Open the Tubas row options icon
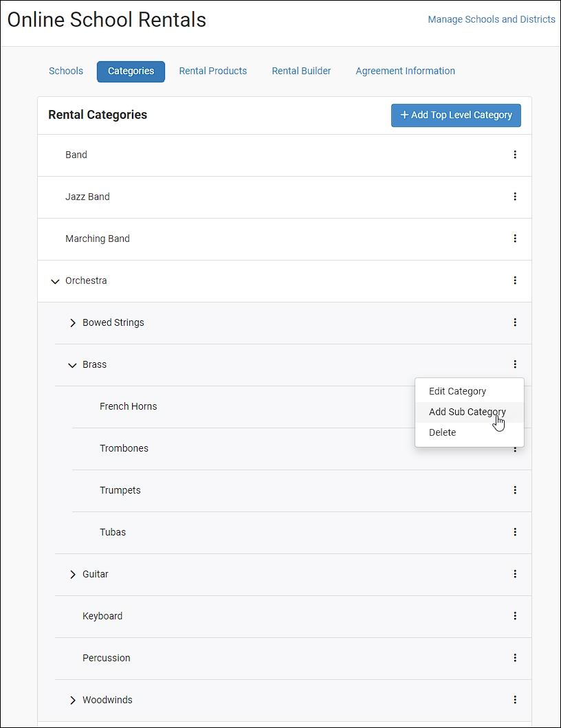The height and width of the screenshot is (728, 561). point(514,532)
